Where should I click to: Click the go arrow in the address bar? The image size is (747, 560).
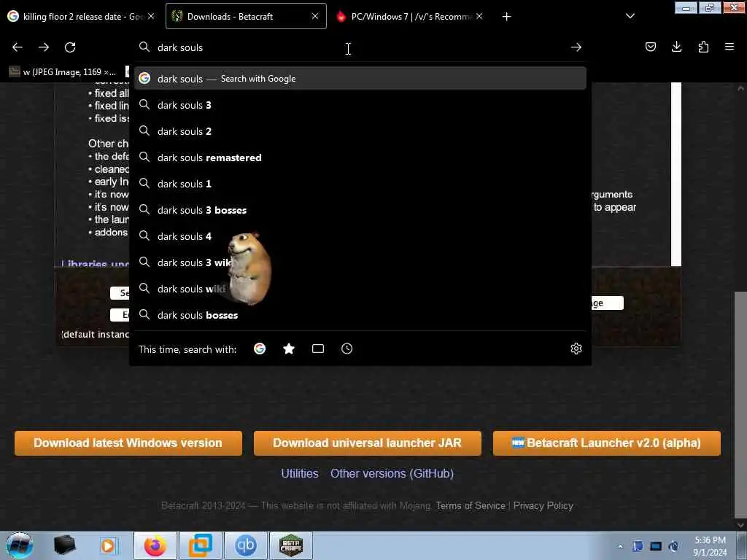(576, 47)
